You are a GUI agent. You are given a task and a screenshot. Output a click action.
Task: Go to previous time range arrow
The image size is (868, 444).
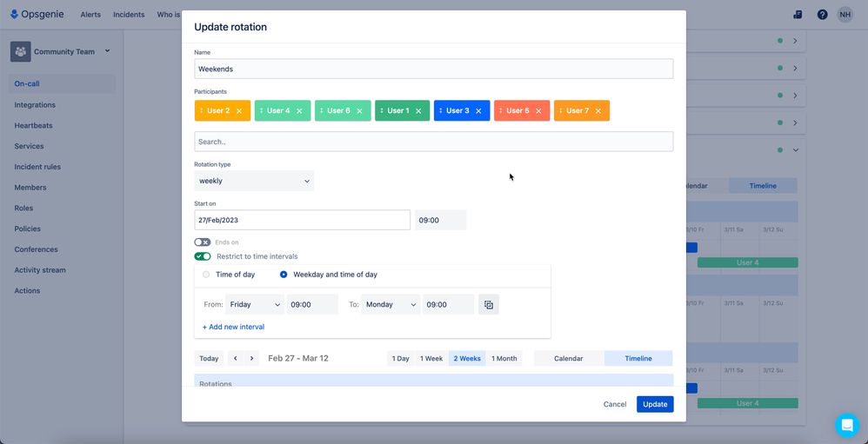(236, 358)
